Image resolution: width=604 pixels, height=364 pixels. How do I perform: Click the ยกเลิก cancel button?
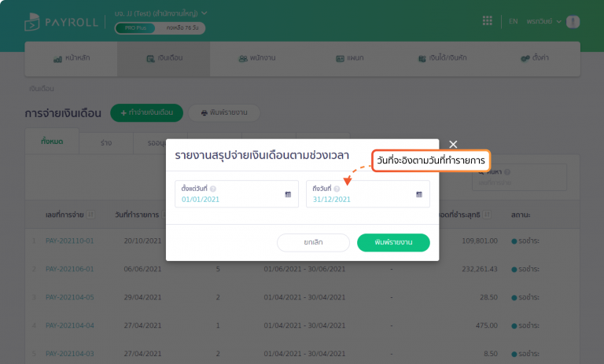pyautogui.click(x=313, y=243)
